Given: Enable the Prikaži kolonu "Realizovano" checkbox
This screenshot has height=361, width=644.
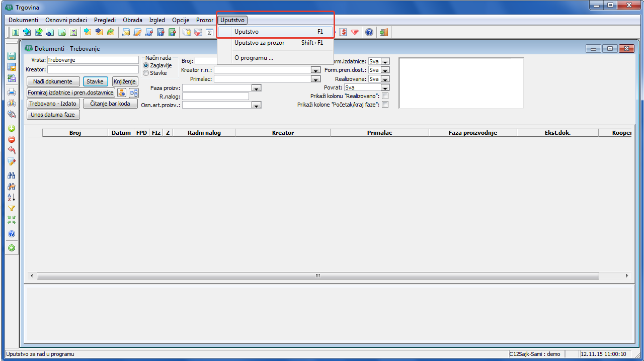Looking at the screenshot, I should pos(385,96).
